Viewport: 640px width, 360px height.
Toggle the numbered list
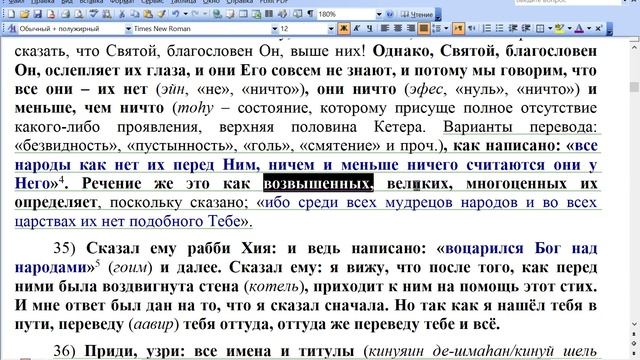click(x=487, y=28)
